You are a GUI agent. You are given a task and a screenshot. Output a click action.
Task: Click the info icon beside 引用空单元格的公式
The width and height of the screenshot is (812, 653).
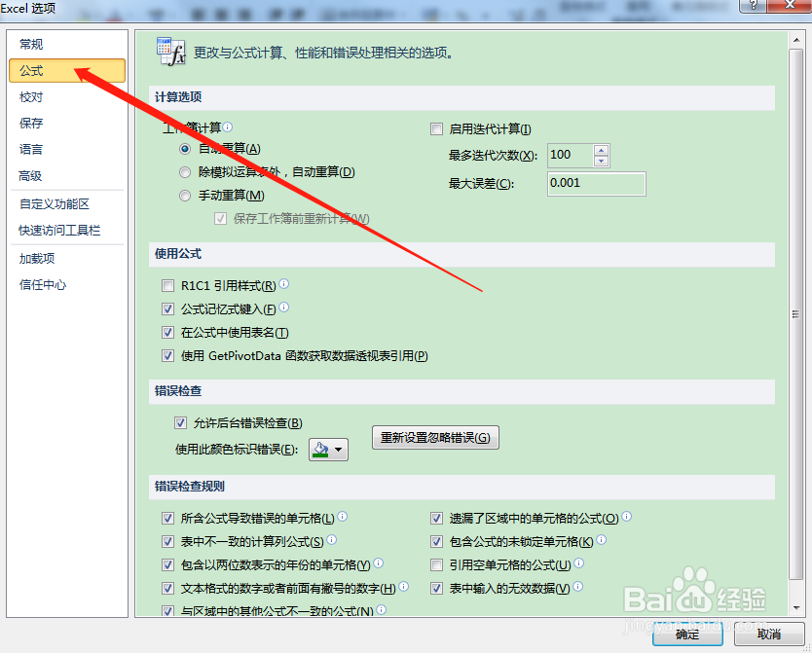(x=578, y=564)
